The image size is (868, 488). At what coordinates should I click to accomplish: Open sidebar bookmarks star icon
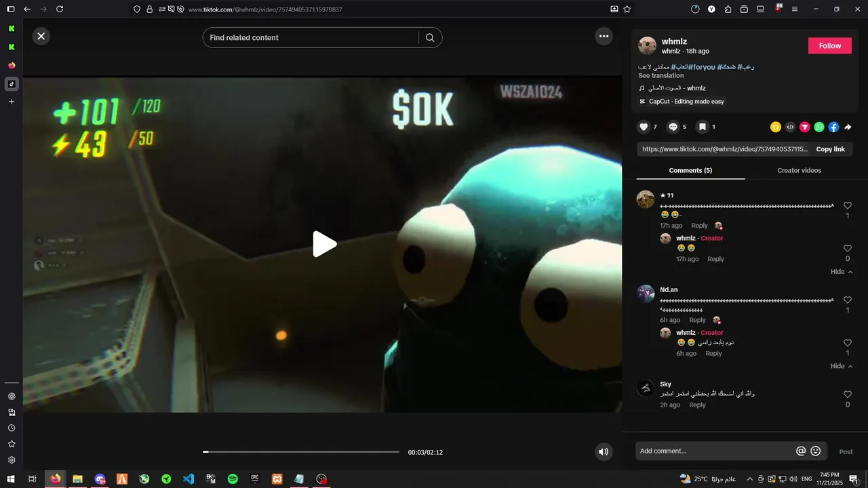coord(12,444)
